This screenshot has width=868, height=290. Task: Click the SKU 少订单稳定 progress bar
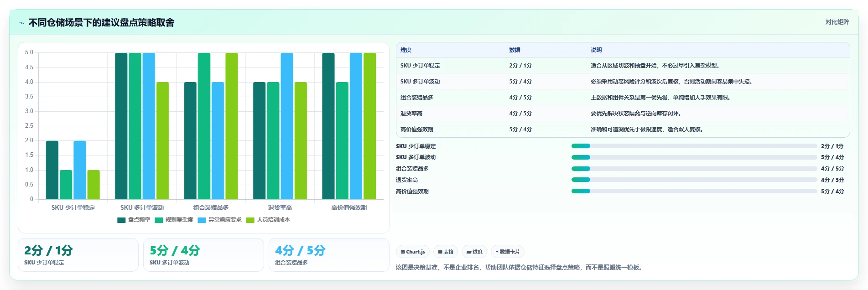tap(694, 146)
